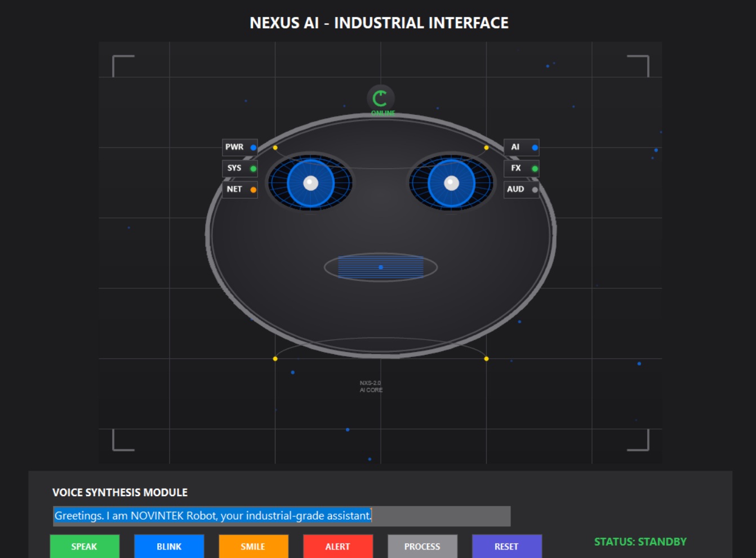The image size is (756, 558).
Task: Toggle the NET status light
Action: tap(253, 189)
